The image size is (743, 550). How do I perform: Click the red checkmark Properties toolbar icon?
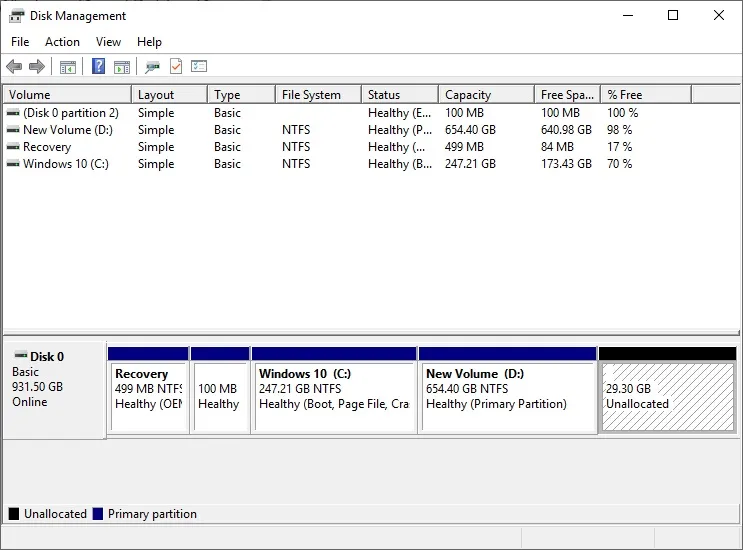176,67
